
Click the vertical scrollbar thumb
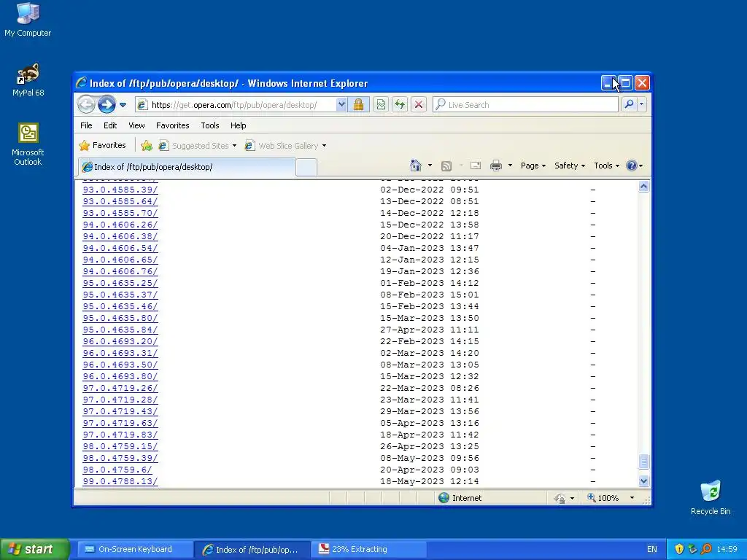pyautogui.click(x=643, y=462)
